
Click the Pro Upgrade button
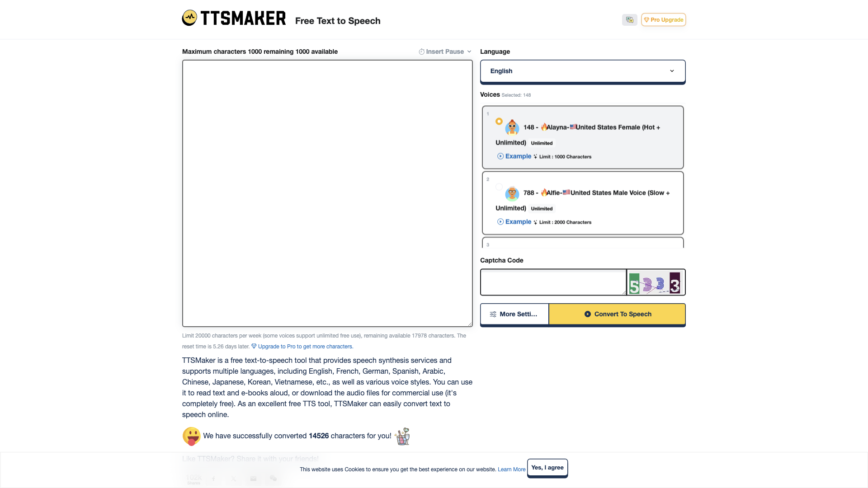(664, 20)
